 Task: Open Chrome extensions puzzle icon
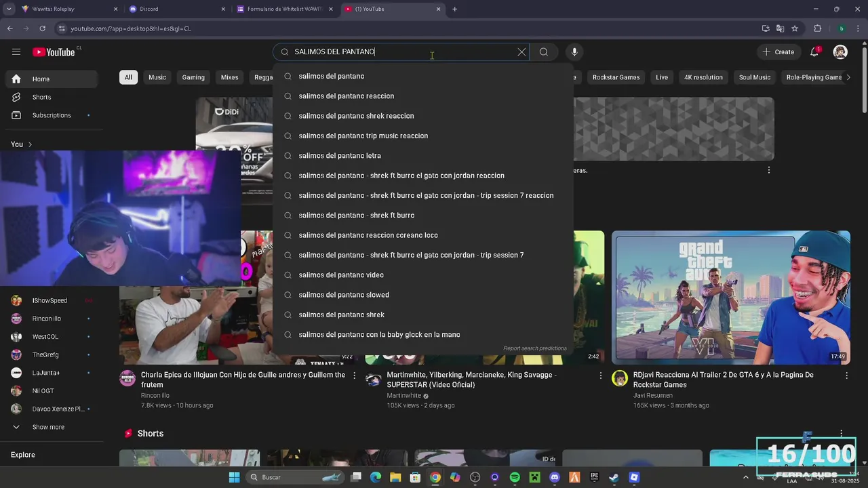(x=817, y=28)
